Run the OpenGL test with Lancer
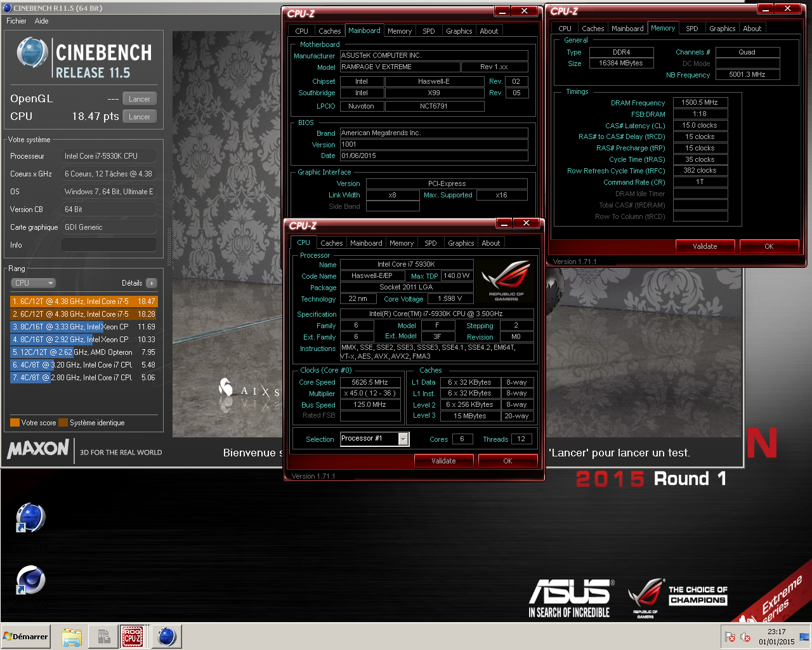 pos(140,99)
